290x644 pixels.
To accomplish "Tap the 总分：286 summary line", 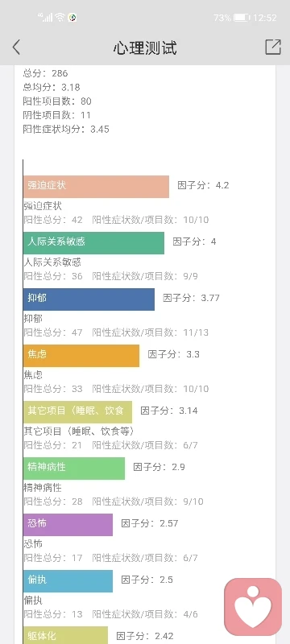I will coord(46,73).
